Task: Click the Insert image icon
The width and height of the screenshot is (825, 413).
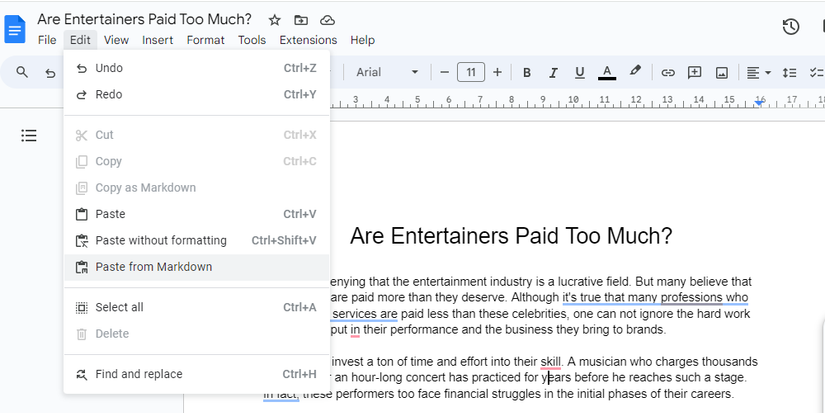Action: click(720, 72)
